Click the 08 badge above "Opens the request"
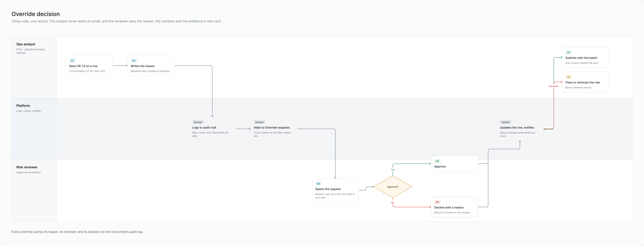Screen dimensions: 644x246 318,184
